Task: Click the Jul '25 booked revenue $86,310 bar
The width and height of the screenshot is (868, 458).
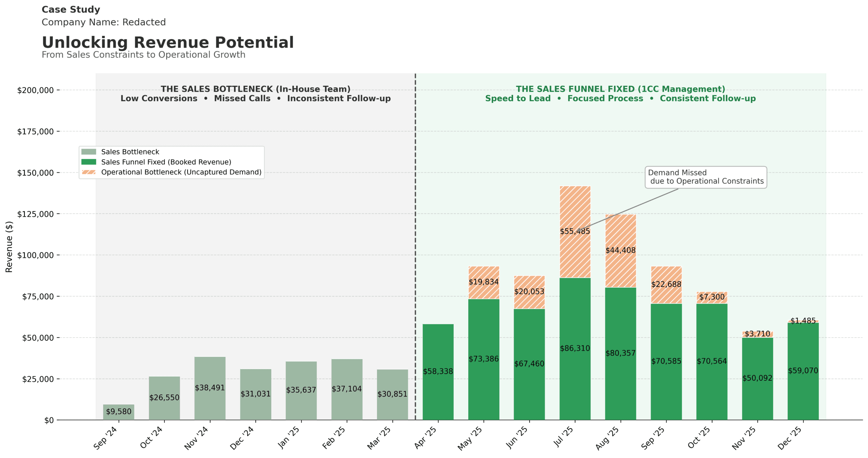Action: 575,349
